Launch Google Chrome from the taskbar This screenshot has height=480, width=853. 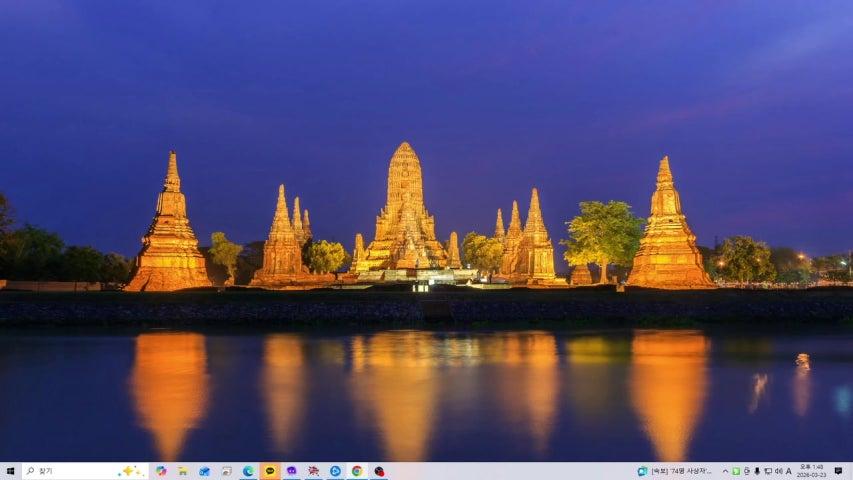[357, 471]
